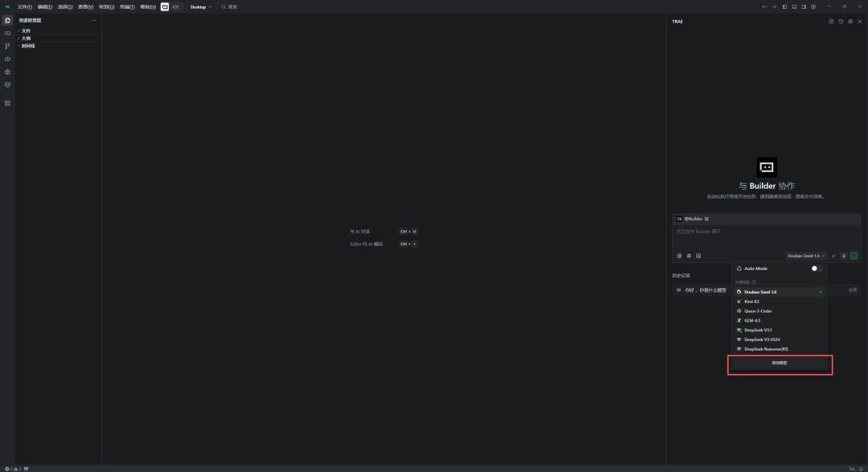This screenshot has width=868, height=472.
Task: Click the Trae logo in title bar
Action: click(x=7, y=6)
